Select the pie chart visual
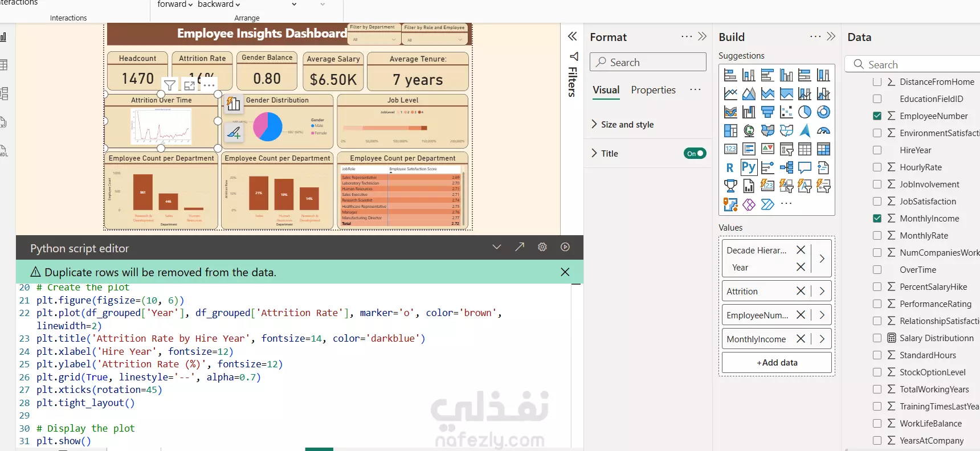This screenshot has width=980, height=451. point(805,112)
